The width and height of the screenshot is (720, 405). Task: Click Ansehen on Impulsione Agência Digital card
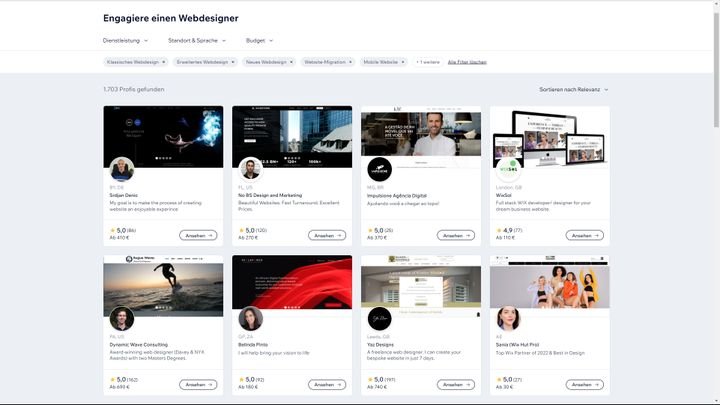pyautogui.click(x=456, y=236)
